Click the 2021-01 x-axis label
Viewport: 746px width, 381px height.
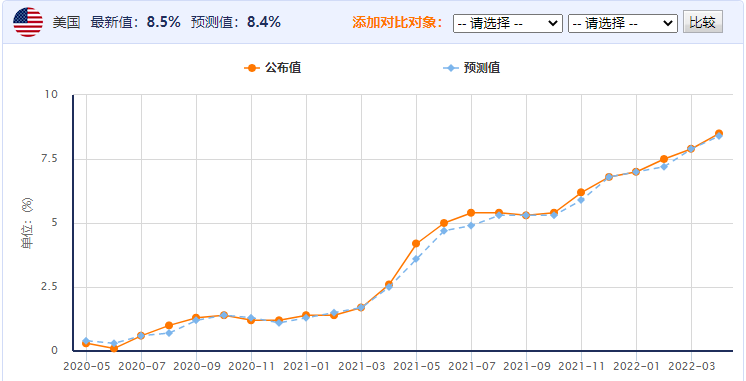(x=306, y=367)
